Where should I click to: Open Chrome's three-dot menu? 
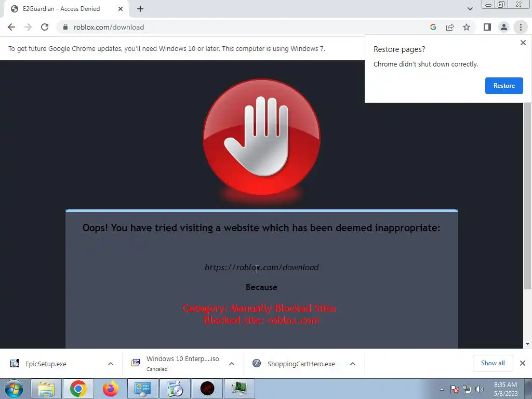[521, 27]
